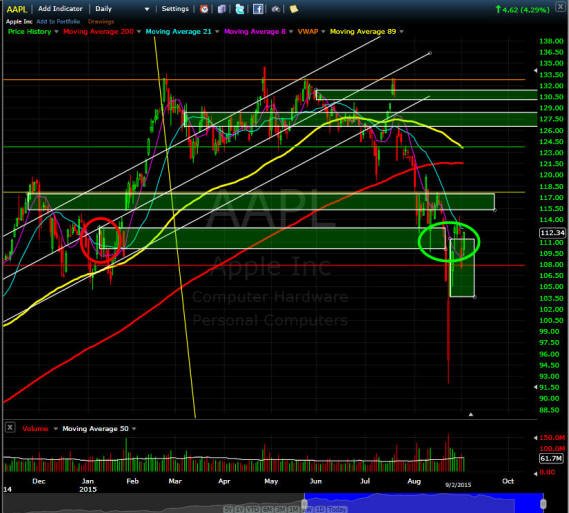This screenshot has width=569, height=513.
Task: Click the white triangle marker above volume panel
Action: (471, 414)
